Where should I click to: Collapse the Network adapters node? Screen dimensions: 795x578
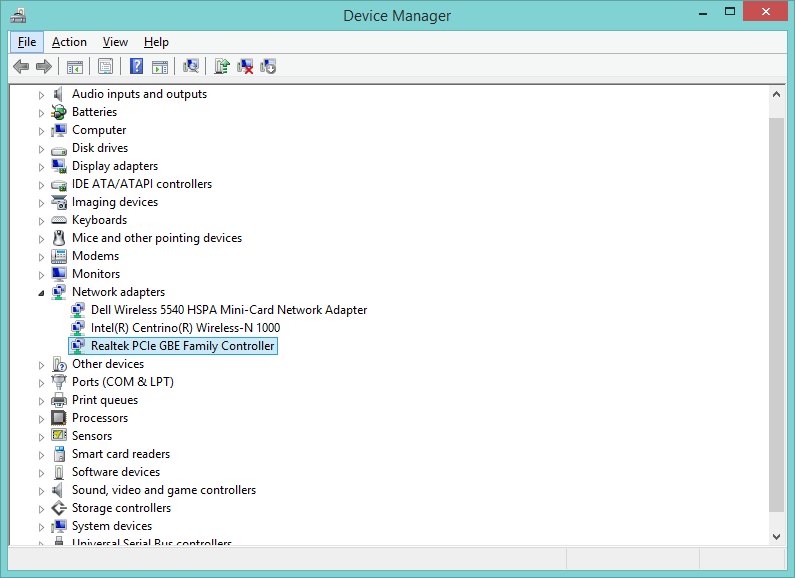[x=41, y=293]
